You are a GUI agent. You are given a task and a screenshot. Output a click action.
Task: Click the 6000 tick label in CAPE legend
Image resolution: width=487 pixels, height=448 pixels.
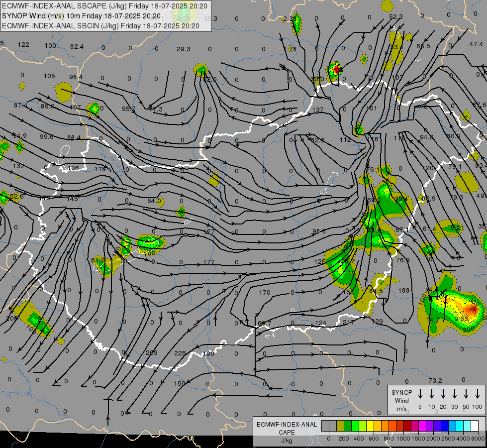(x=479, y=439)
